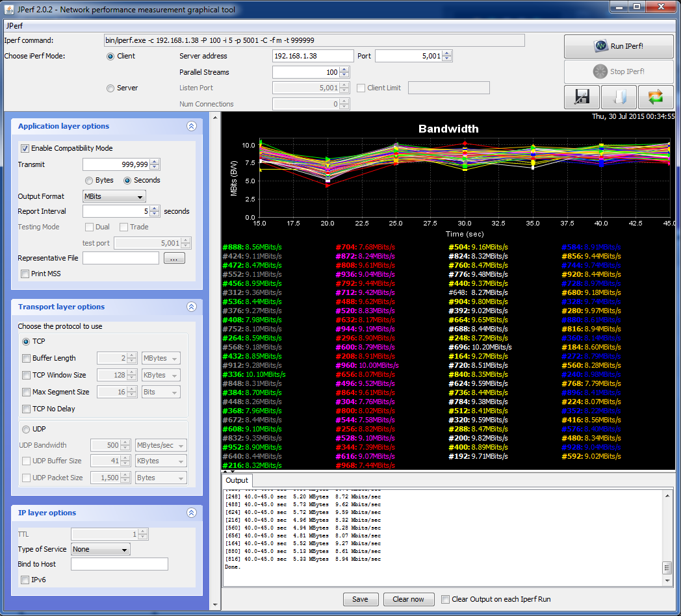The image size is (681, 616).
Task: Increase Parallel Streams with the up stepper
Action: point(344,69)
